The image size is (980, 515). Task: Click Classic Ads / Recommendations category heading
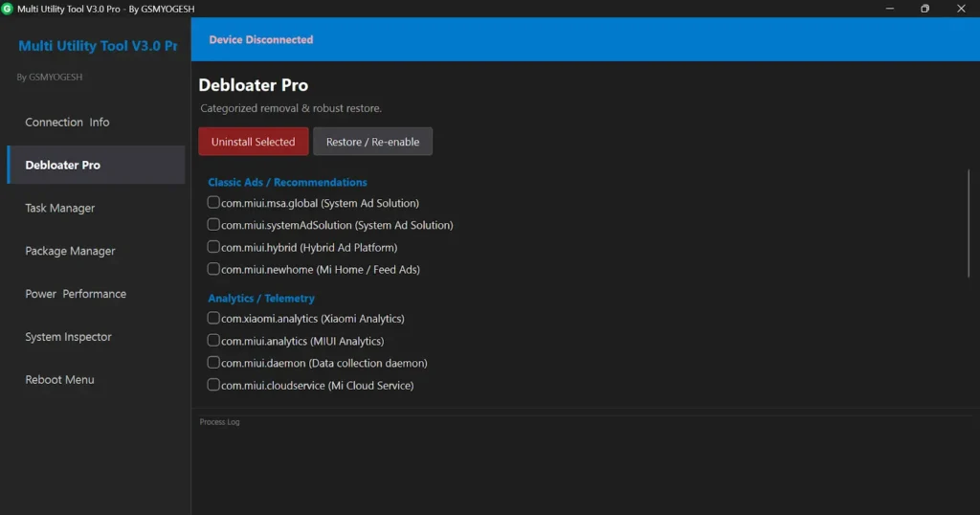click(x=287, y=183)
